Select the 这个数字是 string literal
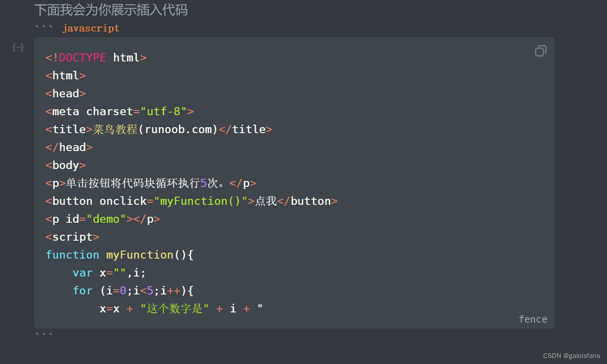This screenshot has width=607, height=364. pos(174,308)
